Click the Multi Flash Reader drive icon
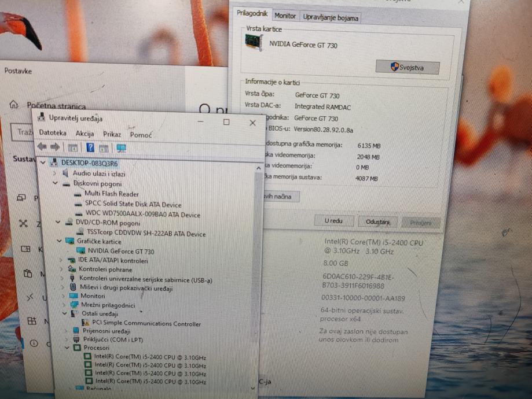 (x=78, y=194)
